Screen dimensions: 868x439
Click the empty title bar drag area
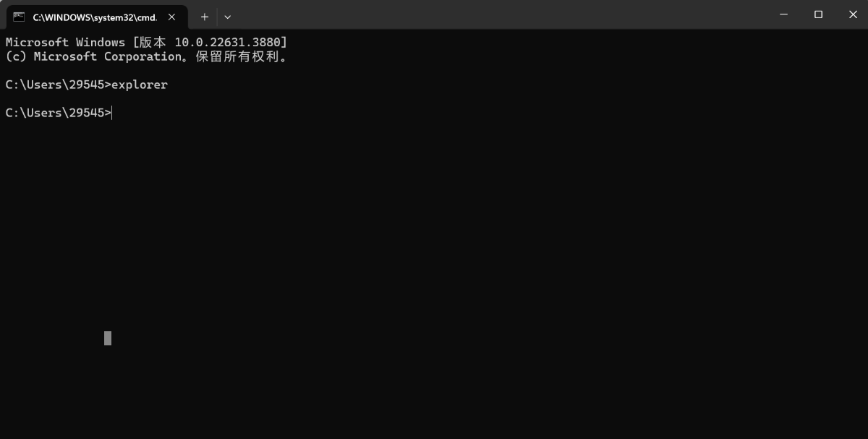pyautogui.click(x=499, y=14)
